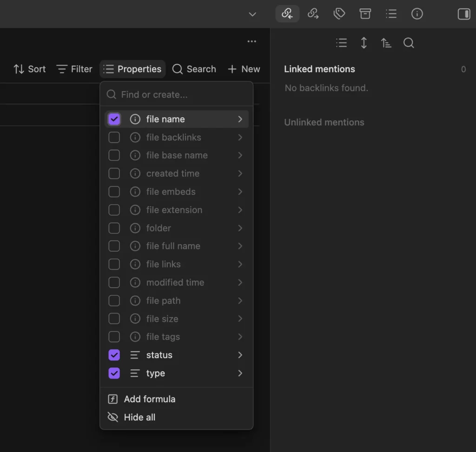476x452 pixels.
Task: Expand the file tags submenu chevron
Action: click(x=240, y=337)
